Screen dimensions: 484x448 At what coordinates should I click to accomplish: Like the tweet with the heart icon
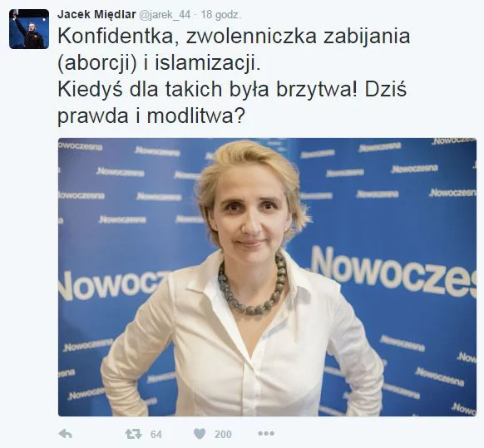click(x=200, y=434)
